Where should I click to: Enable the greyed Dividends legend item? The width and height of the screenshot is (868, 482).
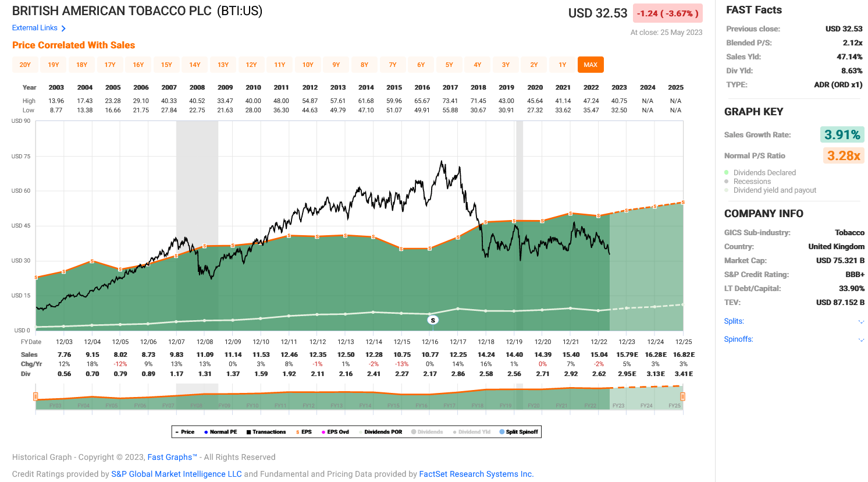(x=427, y=432)
